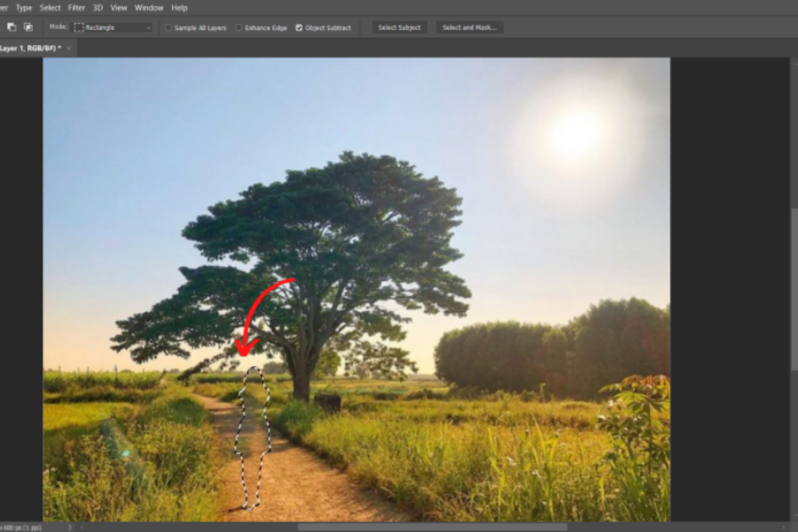Toggle the Enhance Edge checkbox
This screenshot has width=798, height=532.
pos(239,27)
